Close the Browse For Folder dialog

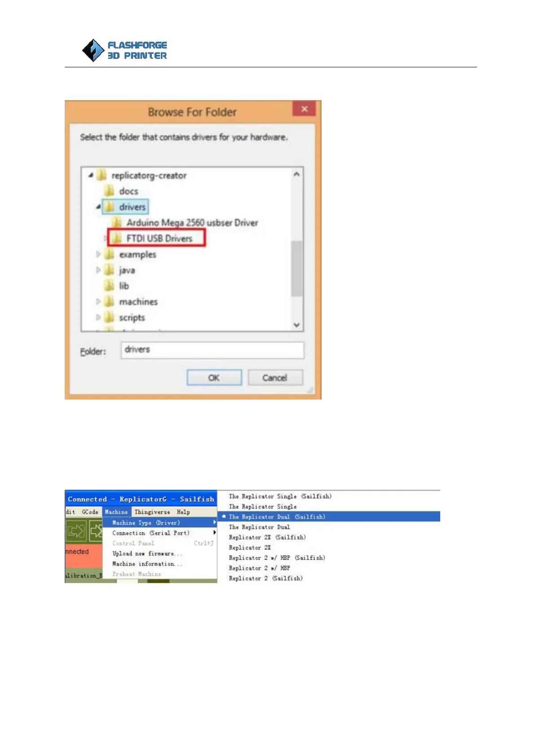[304, 109]
